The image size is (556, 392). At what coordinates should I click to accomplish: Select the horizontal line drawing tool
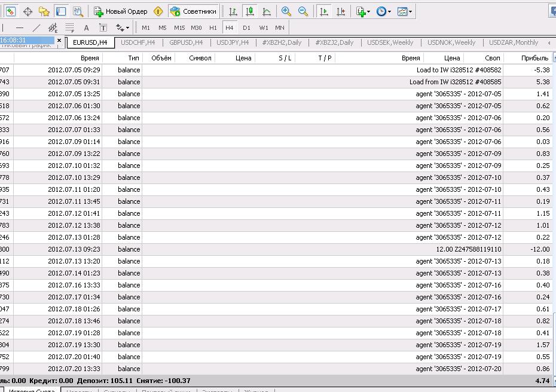coord(20,27)
